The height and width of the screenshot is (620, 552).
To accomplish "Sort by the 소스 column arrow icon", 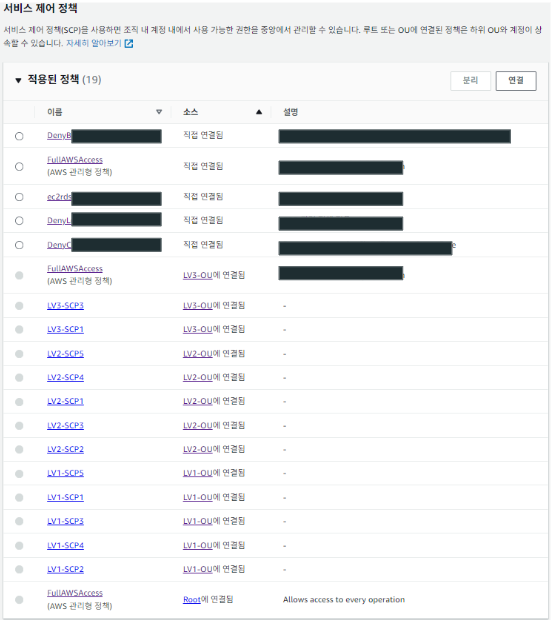I will 259,112.
